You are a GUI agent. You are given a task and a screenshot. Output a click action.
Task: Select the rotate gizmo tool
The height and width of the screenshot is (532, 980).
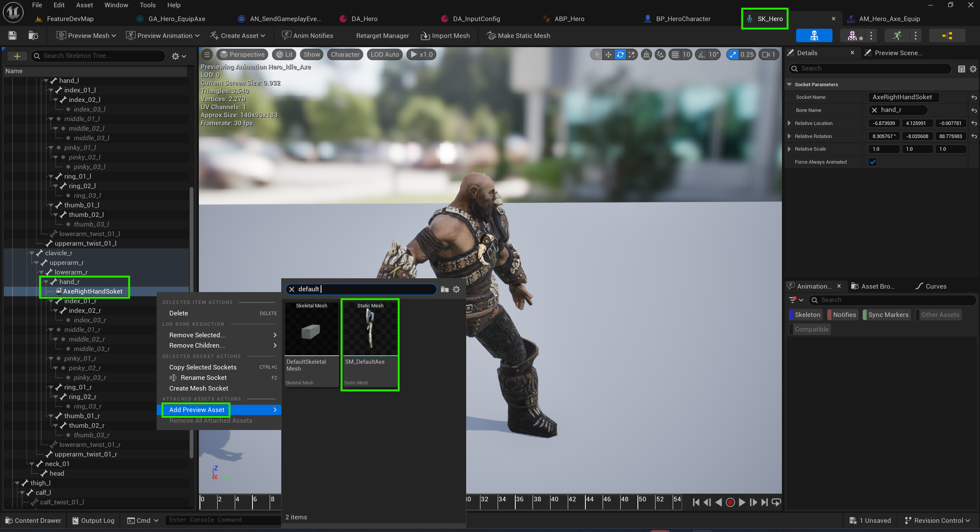[x=620, y=54]
